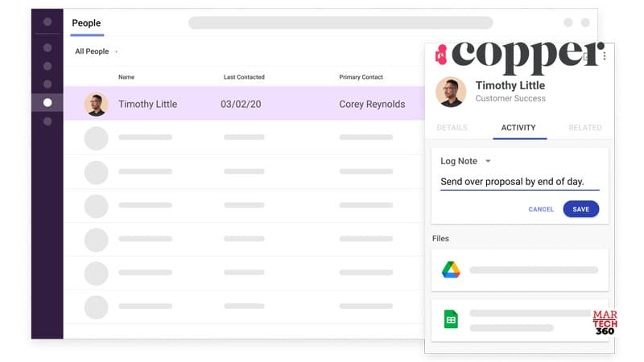The height and width of the screenshot is (362, 644).
Task: Switch to the Details tab
Action: [452, 128]
